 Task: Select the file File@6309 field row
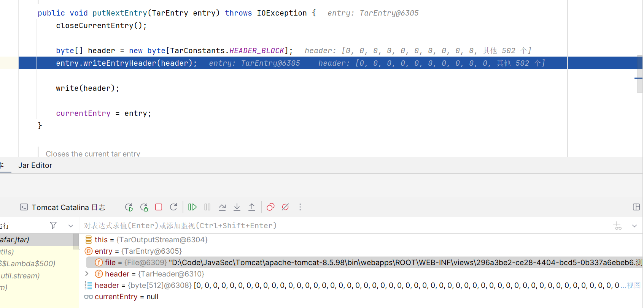[x=364, y=262]
